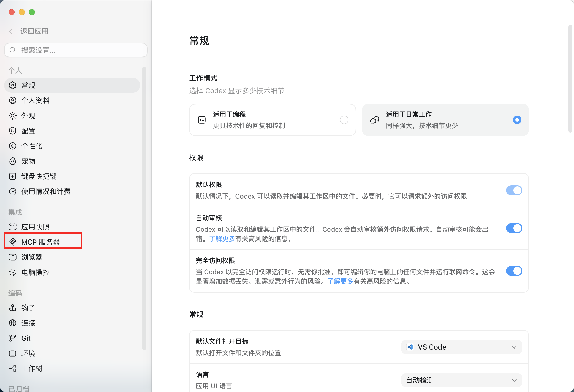Click the terminal icon in 适用于编程 card

click(202, 120)
